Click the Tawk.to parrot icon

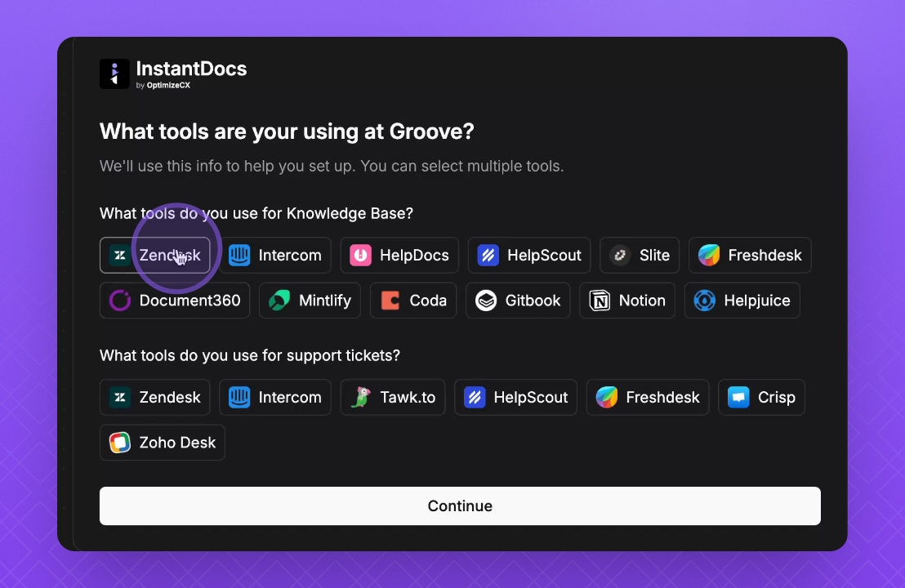coord(360,397)
